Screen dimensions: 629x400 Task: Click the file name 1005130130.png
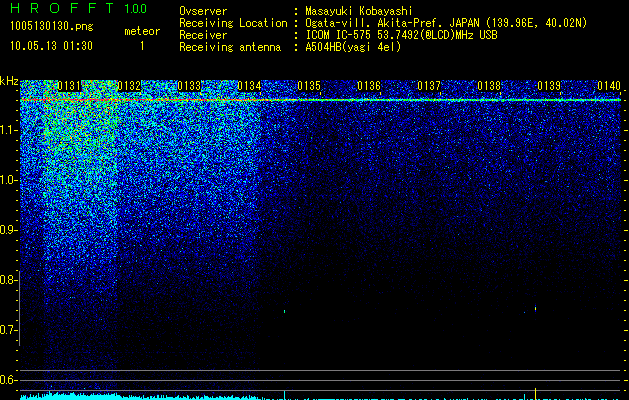point(52,26)
